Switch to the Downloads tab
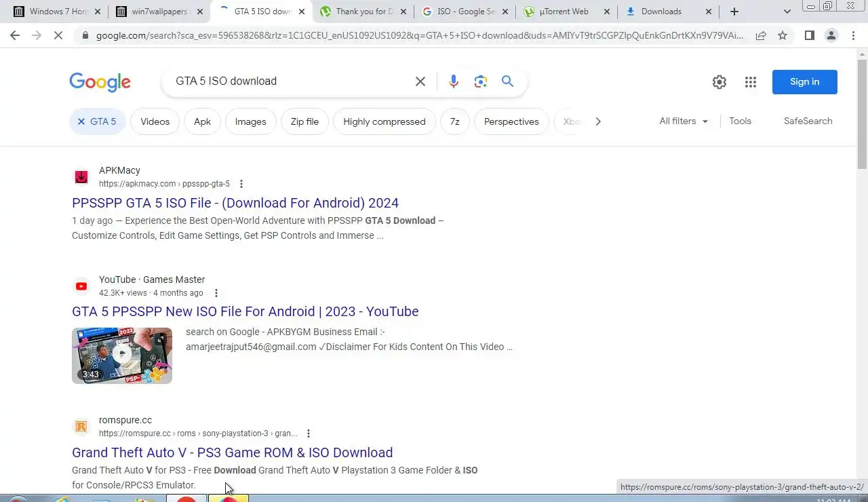 click(668, 12)
